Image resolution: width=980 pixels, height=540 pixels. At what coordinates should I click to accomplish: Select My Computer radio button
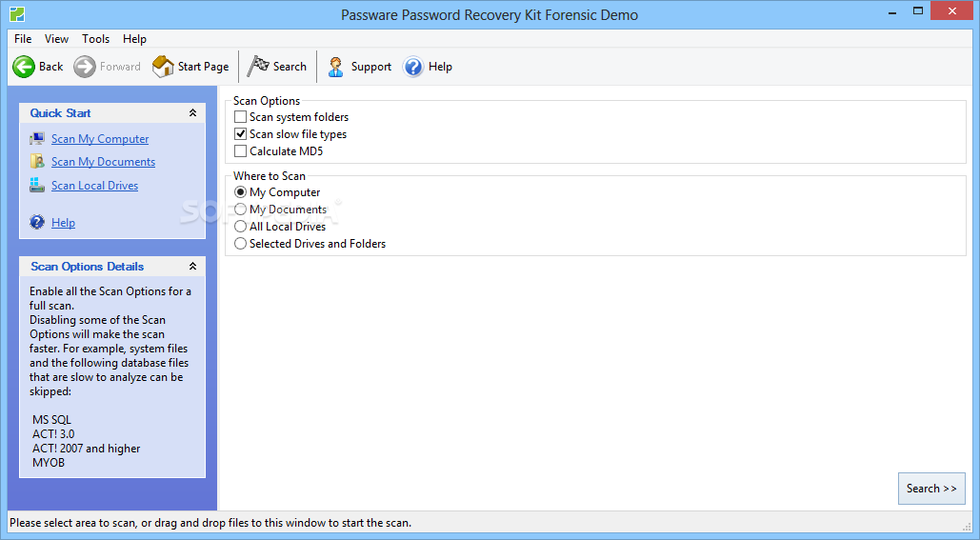click(x=240, y=192)
